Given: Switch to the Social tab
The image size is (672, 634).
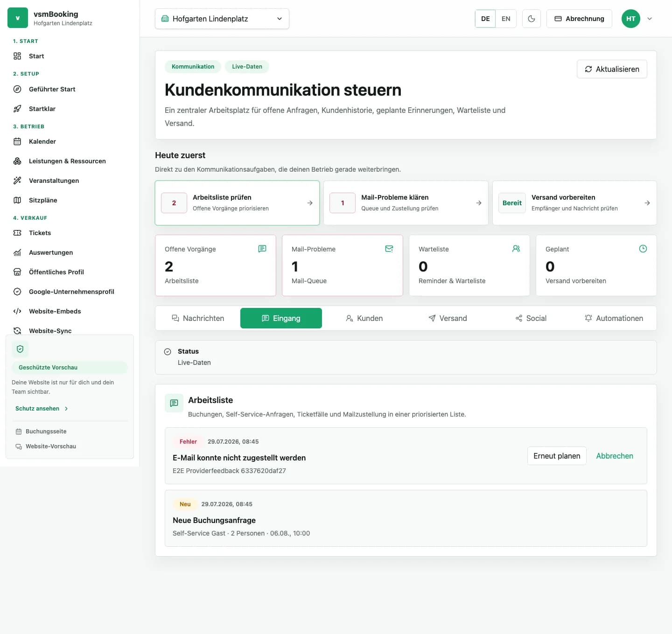Looking at the screenshot, I should pos(531,318).
